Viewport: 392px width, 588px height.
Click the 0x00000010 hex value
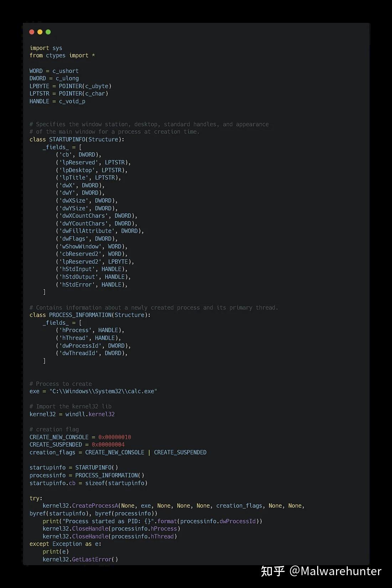click(115, 437)
